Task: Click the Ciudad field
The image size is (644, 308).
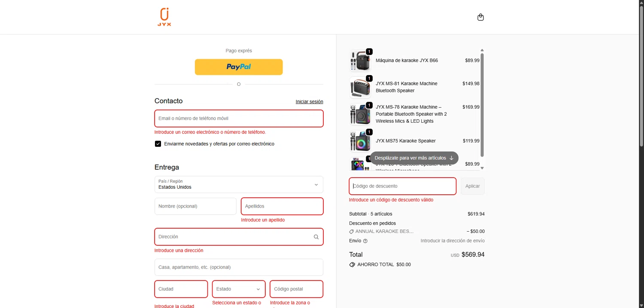Action: click(181, 289)
